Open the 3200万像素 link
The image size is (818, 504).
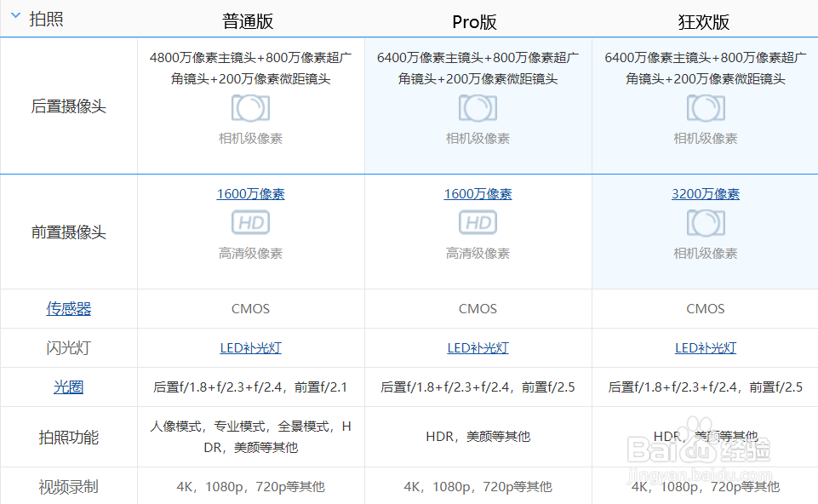click(706, 194)
